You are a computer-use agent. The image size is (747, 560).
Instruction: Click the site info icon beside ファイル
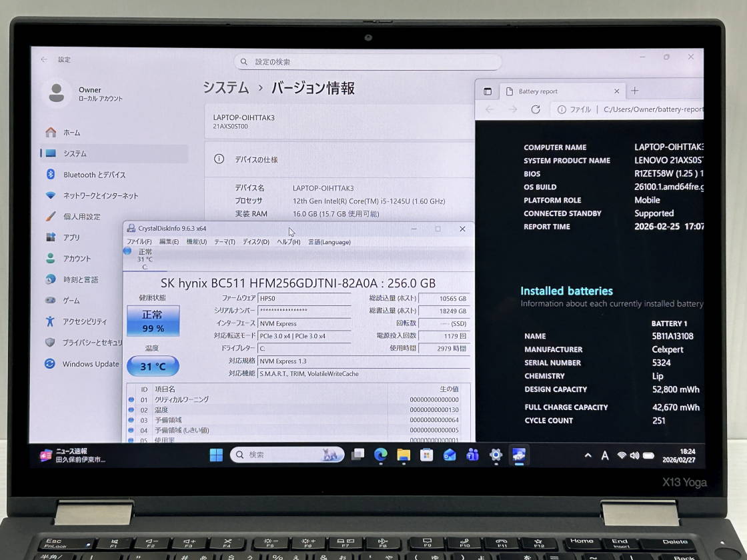click(x=562, y=109)
